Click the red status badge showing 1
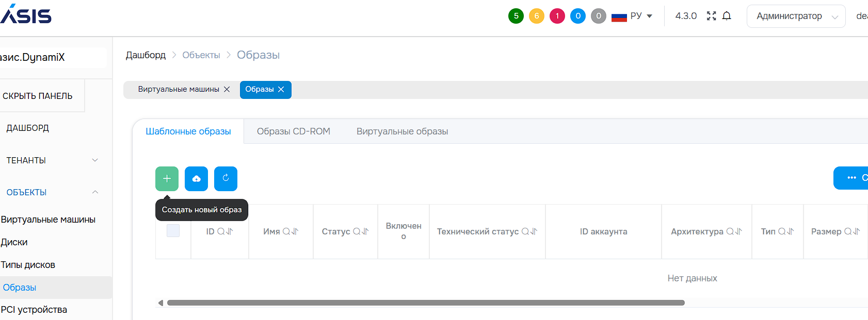868x320 pixels. tap(557, 16)
